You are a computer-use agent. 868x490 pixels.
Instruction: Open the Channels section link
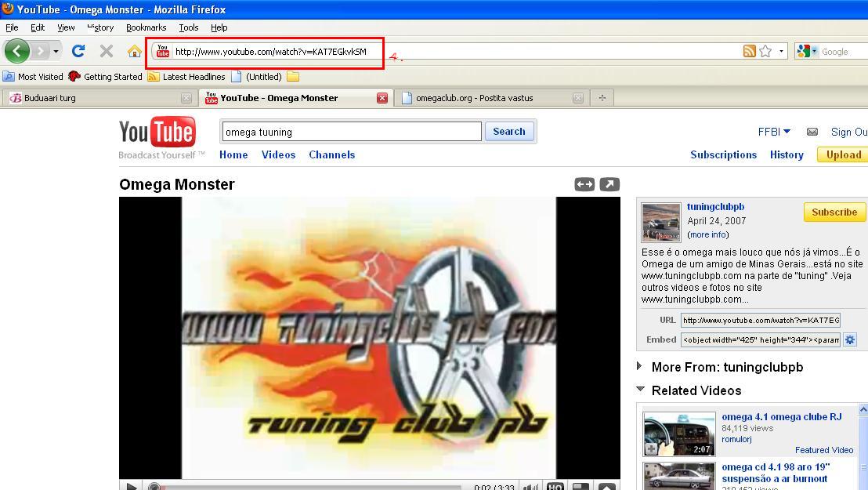tap(331, 155)
